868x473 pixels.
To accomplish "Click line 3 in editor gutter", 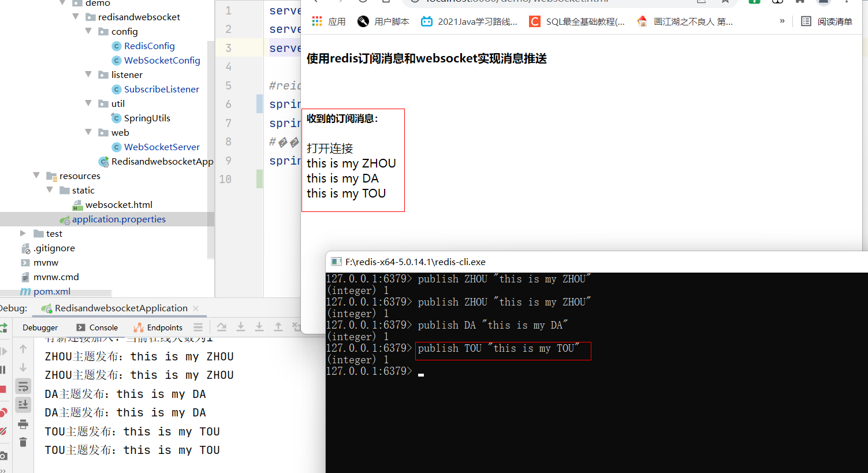I will (228, 48).
